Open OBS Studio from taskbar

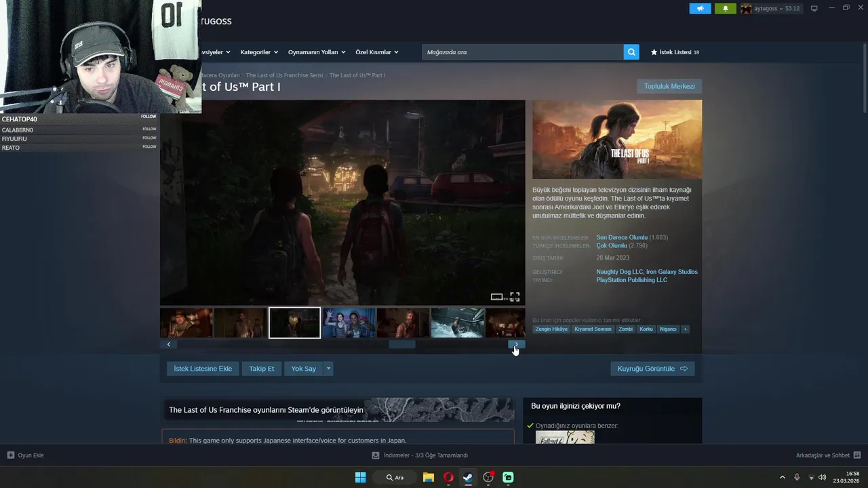(488, 477)
